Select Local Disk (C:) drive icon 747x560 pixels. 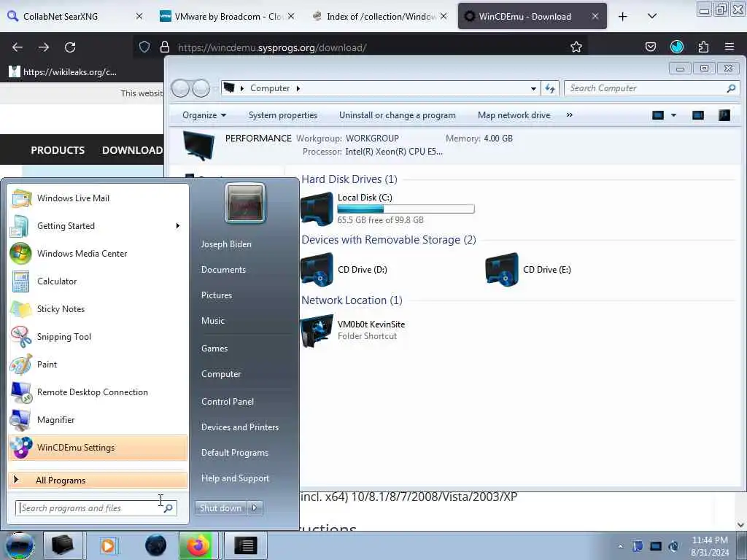[317, 208]
